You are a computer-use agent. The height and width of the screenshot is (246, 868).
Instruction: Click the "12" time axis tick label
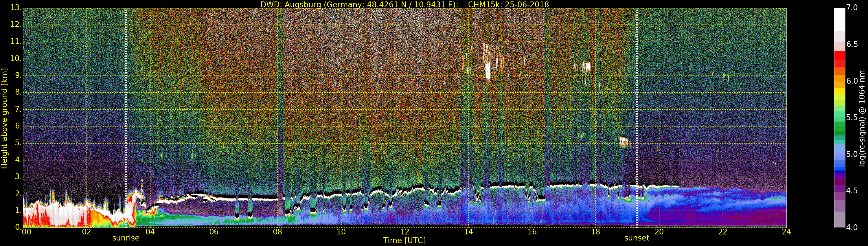[405, 232]
